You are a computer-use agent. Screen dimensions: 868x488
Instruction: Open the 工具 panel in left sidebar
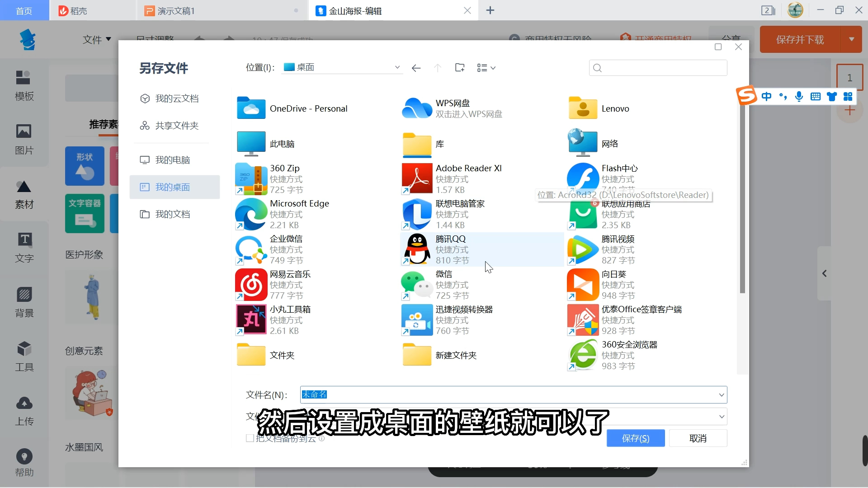[24, 357]
